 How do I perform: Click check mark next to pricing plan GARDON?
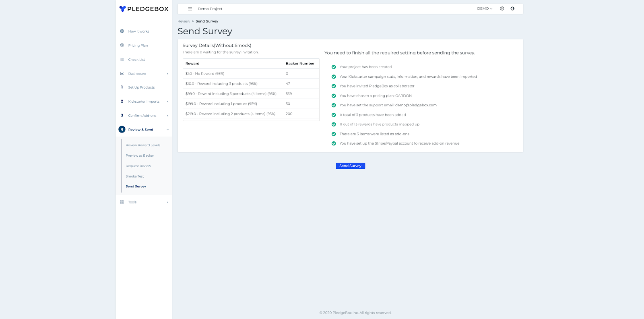[x=334, y=96]
